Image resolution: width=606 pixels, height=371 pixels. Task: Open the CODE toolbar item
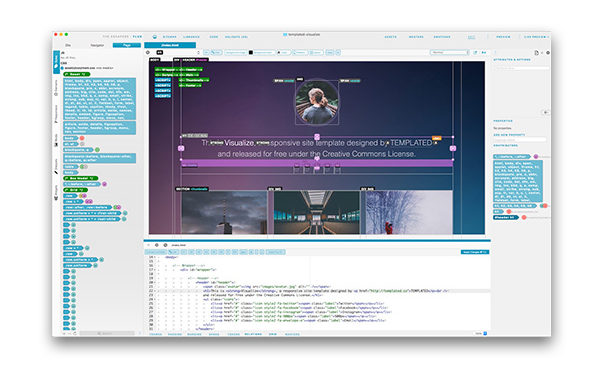(214, 37)
